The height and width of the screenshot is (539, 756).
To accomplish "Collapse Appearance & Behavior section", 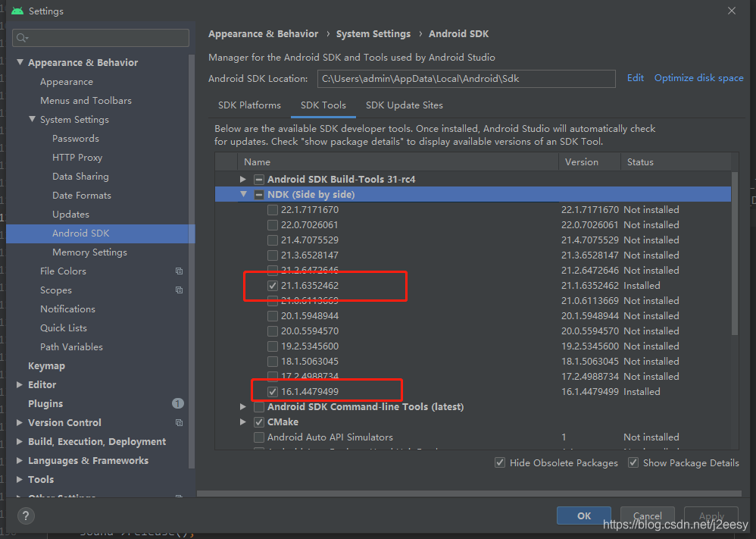I will coord(20,62).
